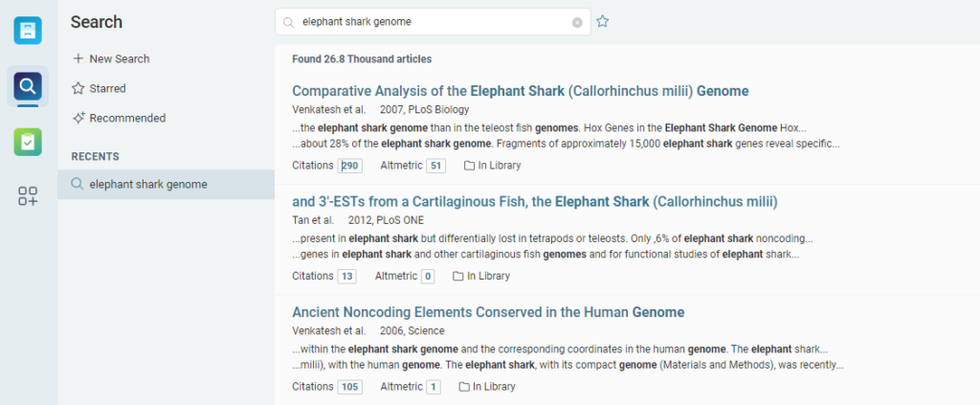Click the 290 citations count badge
The image size is (980, 405).
tap(349, 166)
